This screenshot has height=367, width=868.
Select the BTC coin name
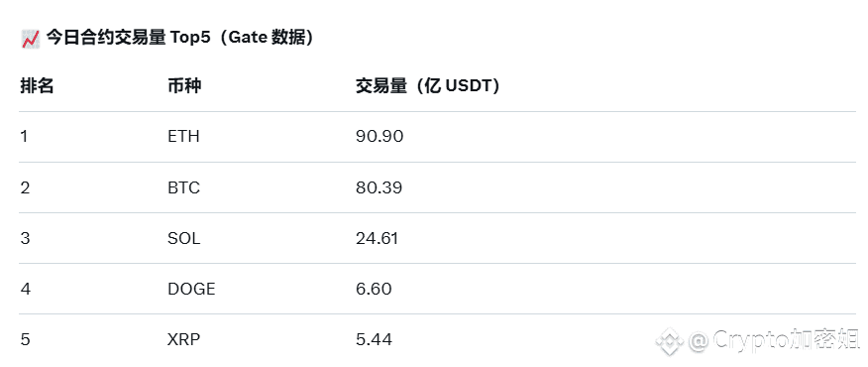tap(183, 187)
